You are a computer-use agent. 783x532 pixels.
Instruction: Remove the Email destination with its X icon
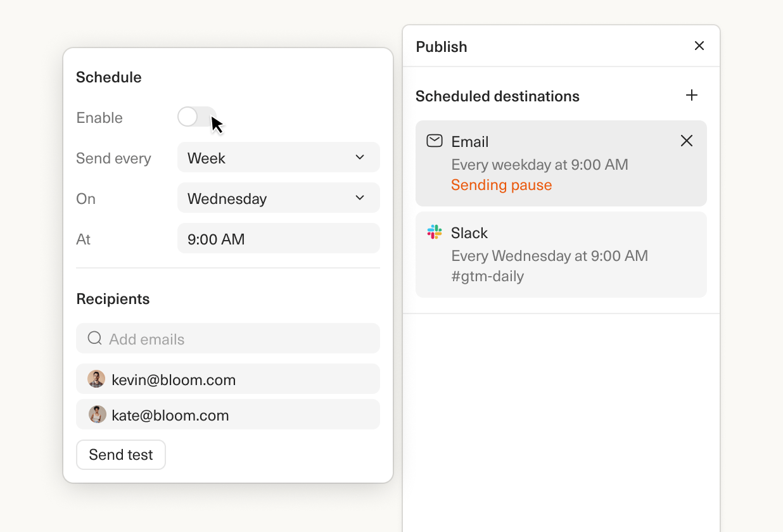coord(687,141)
